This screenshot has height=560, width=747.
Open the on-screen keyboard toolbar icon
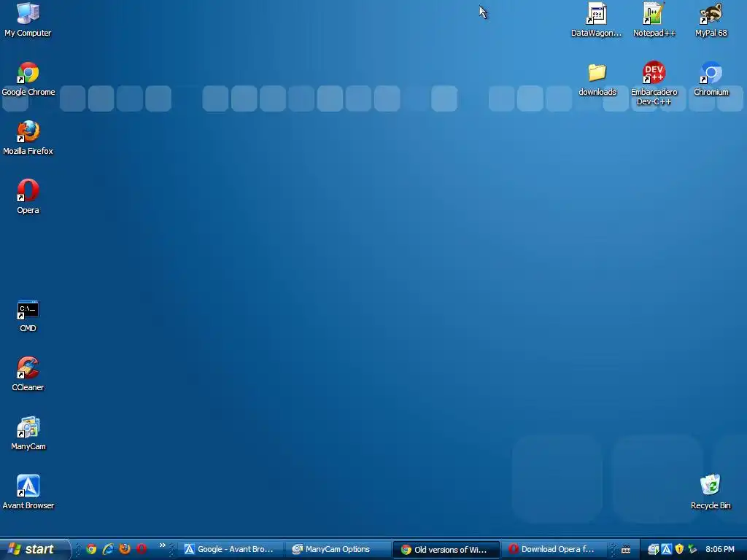pos(626,550)
